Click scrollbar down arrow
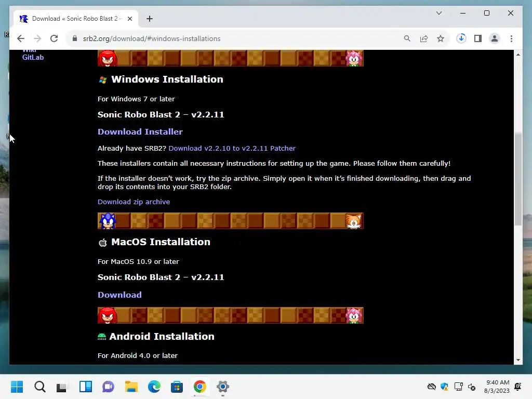532x399 pixels. coord(518,360)
